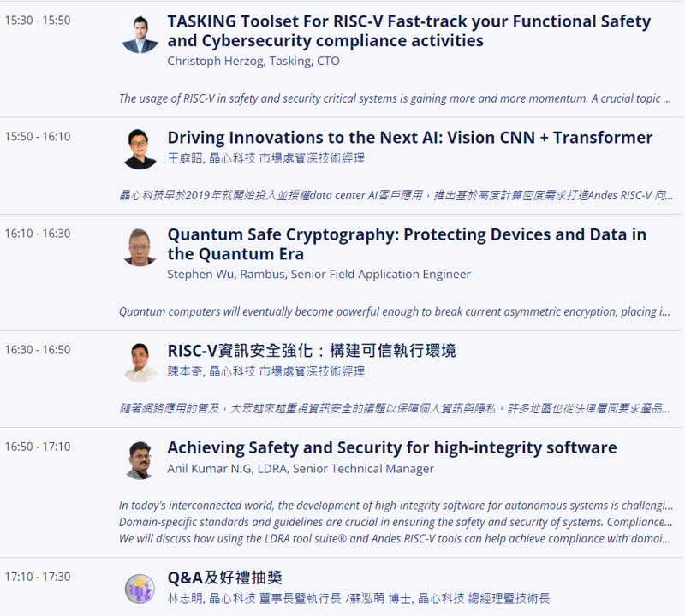685x616 pixels.
Task: Open Achieving Safety and Security session title
Action: 392,448
